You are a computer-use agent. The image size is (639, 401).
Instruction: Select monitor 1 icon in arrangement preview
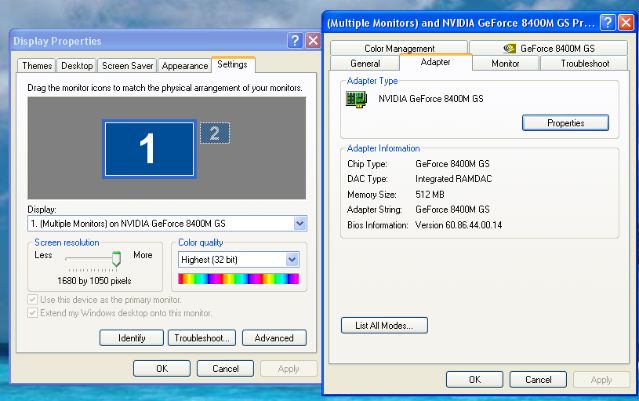tap(149, 149)
